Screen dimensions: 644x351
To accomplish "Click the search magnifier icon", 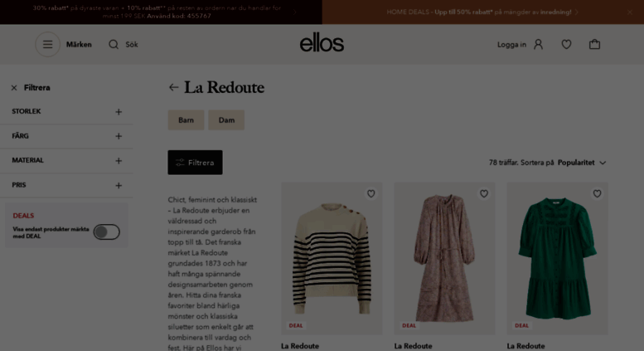I will 114,44.
